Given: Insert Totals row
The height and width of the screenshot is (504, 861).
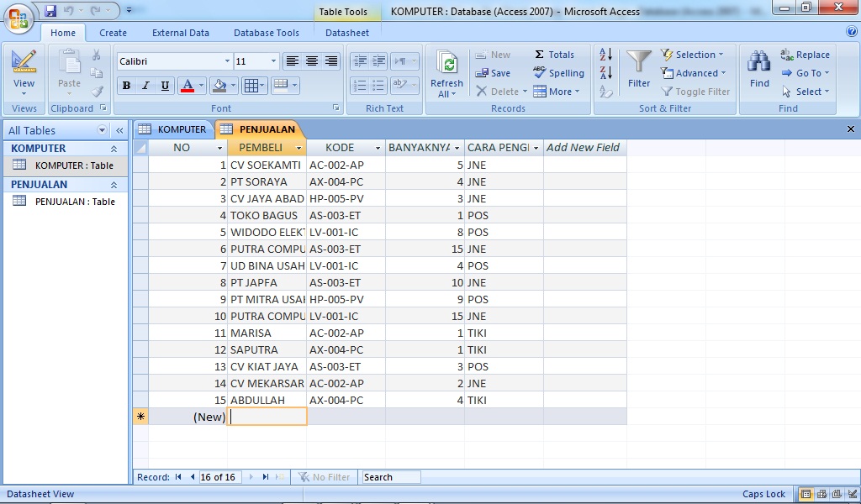Looking at the screenshot, I should click(556, 54).
